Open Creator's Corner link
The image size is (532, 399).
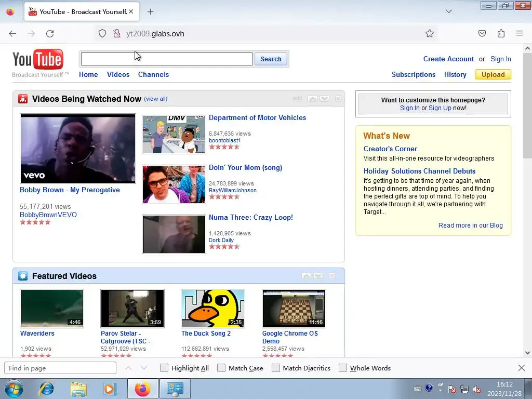pyautogui.click(x=390, y=149)
